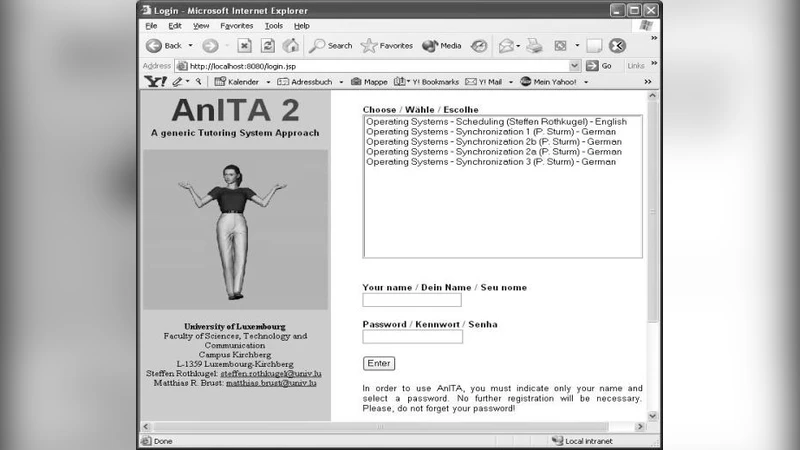
Task: Click the vertical scrollbar down arrow
Action: point(653,416)
